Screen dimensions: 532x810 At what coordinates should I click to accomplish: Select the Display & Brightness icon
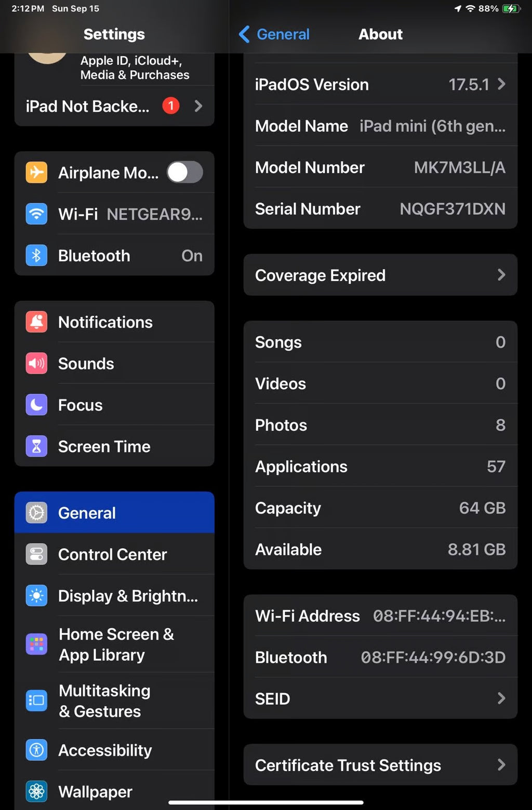coord(36,595)
